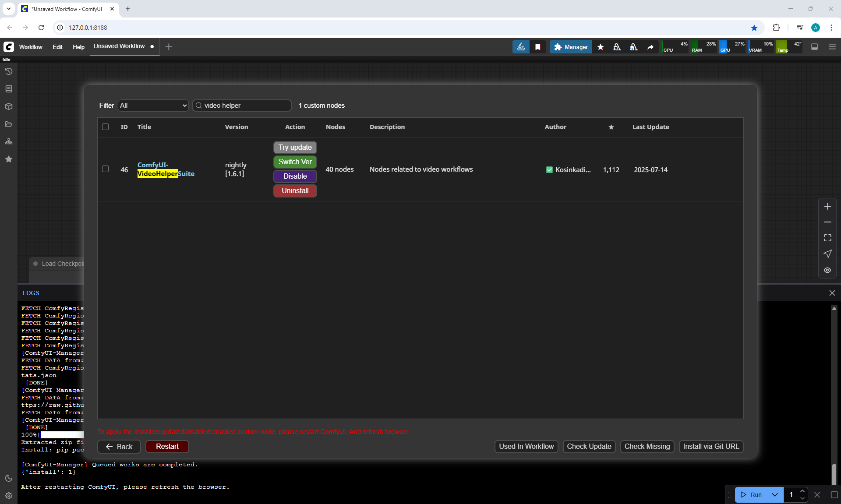The image size is (841, 504).
Task: Open the Filter All dropdown
Action: 153,106
